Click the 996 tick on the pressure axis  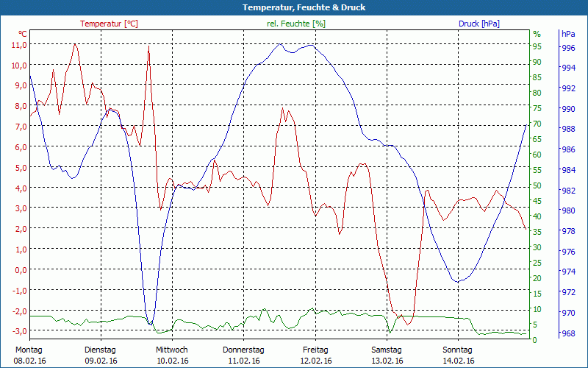click(x=568, y=48)
